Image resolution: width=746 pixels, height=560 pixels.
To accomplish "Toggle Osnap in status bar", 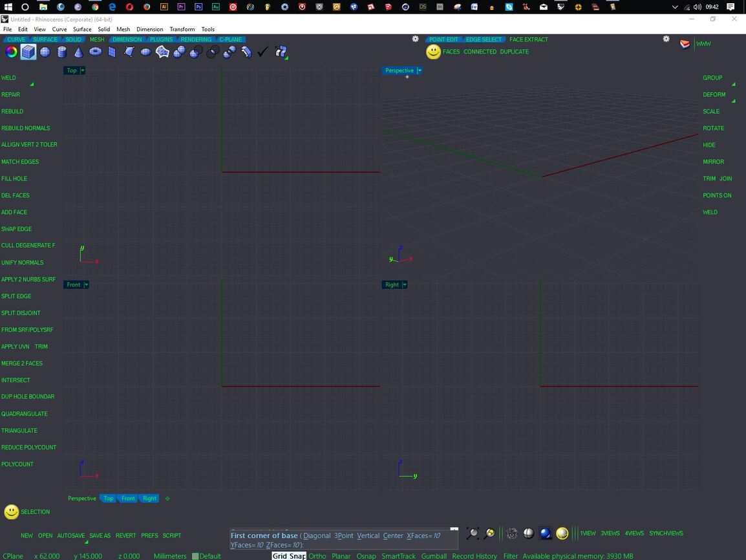I will point(367,556).
